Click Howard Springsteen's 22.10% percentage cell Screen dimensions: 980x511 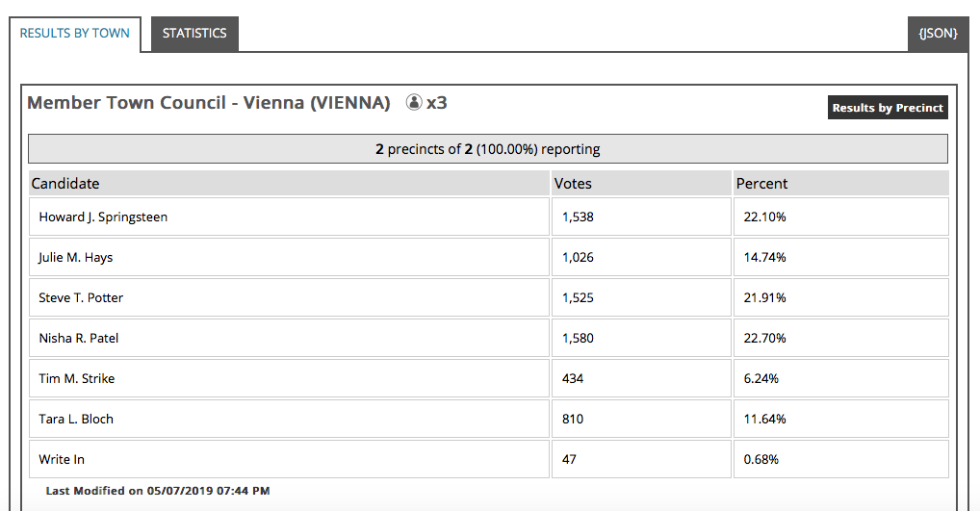click(x=841, y=217)
